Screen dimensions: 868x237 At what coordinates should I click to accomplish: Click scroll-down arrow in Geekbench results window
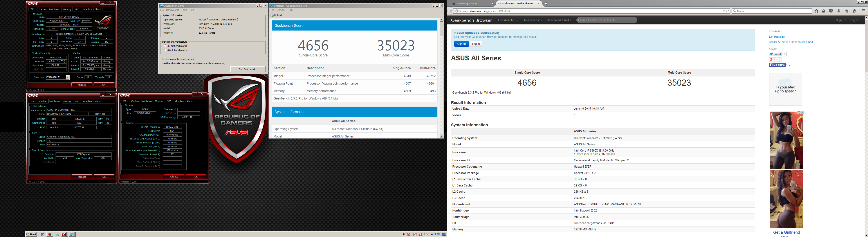441,136
